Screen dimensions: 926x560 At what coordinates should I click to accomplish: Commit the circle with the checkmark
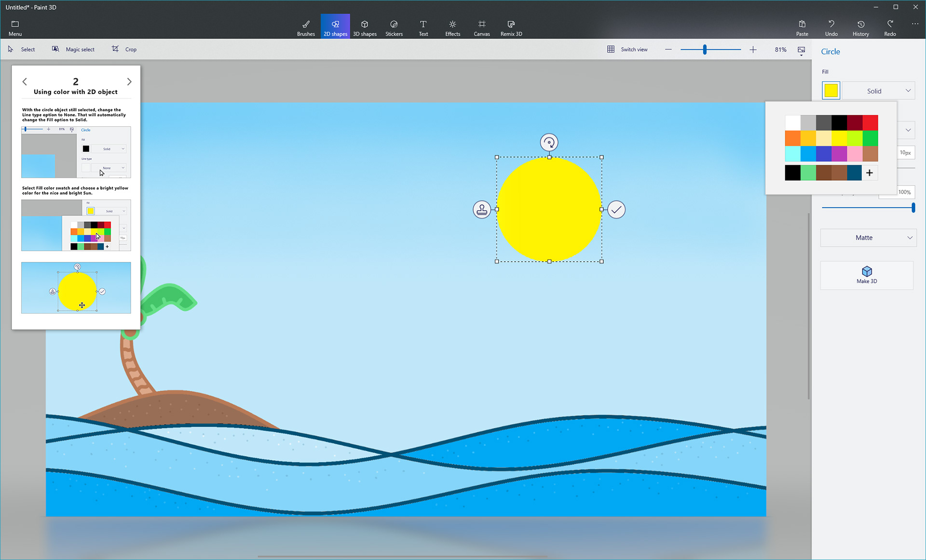click(x=616, y=210)
